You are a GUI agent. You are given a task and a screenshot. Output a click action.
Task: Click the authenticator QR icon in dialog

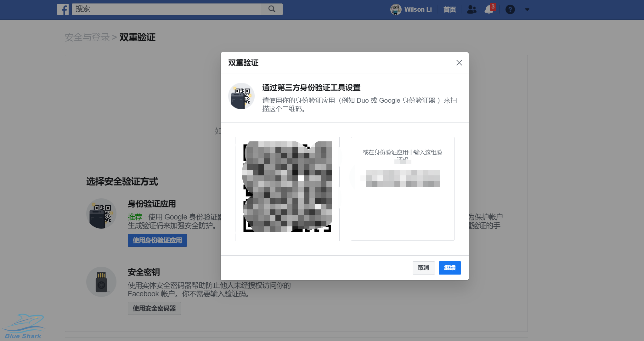pos(241,96)
